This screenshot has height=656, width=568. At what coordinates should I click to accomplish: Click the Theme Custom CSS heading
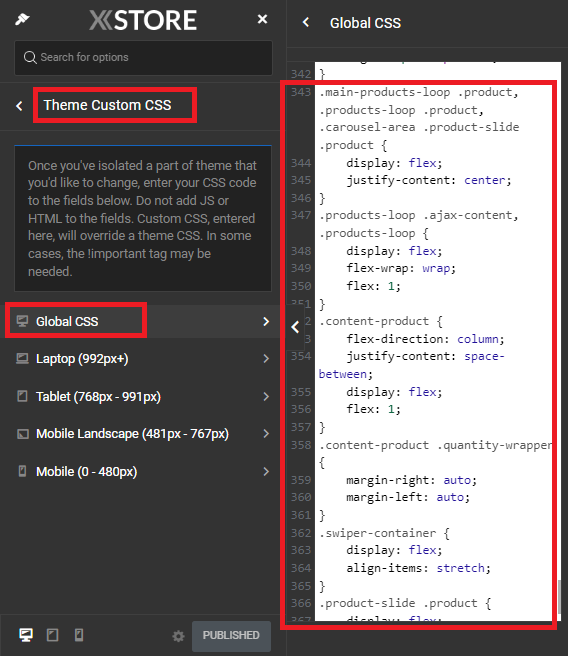click(107, 105)
